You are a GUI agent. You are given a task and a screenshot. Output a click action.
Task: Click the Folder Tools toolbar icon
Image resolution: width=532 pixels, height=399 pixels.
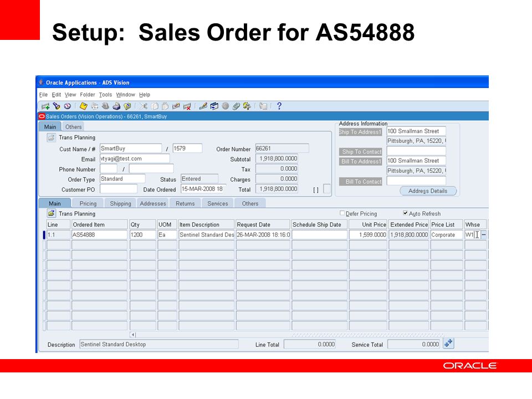pos(247,106)
